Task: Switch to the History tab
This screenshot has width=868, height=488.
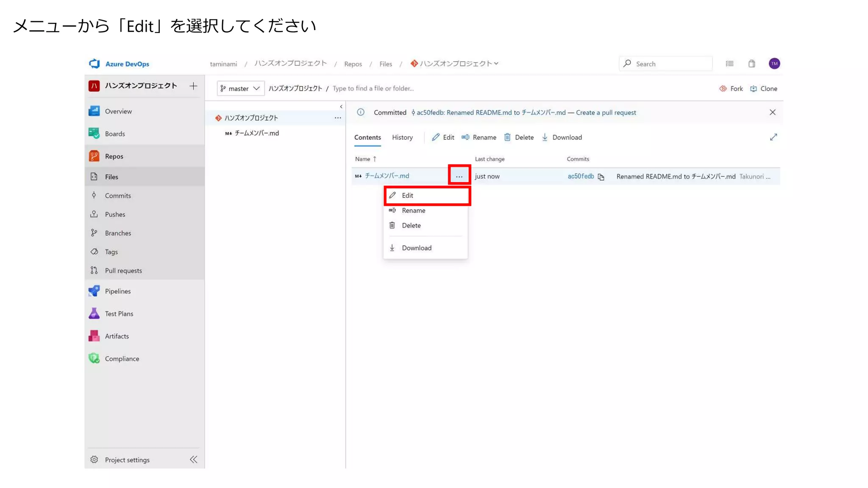Action: click(x=402, y=137)
